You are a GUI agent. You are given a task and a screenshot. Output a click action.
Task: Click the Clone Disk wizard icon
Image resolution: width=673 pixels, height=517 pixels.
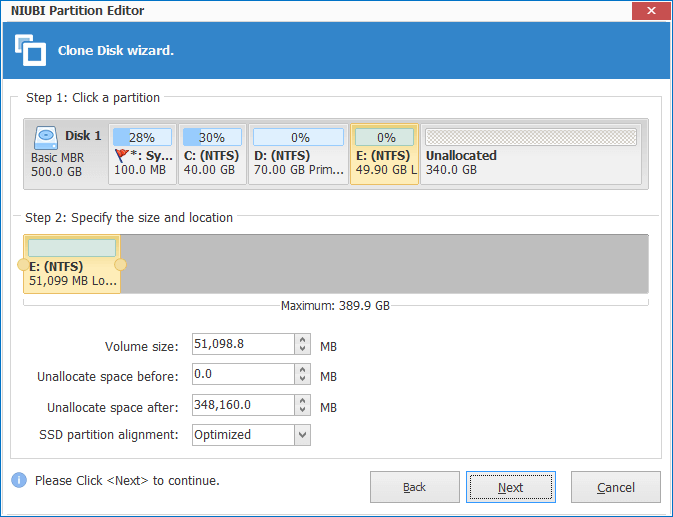[30, 50]
